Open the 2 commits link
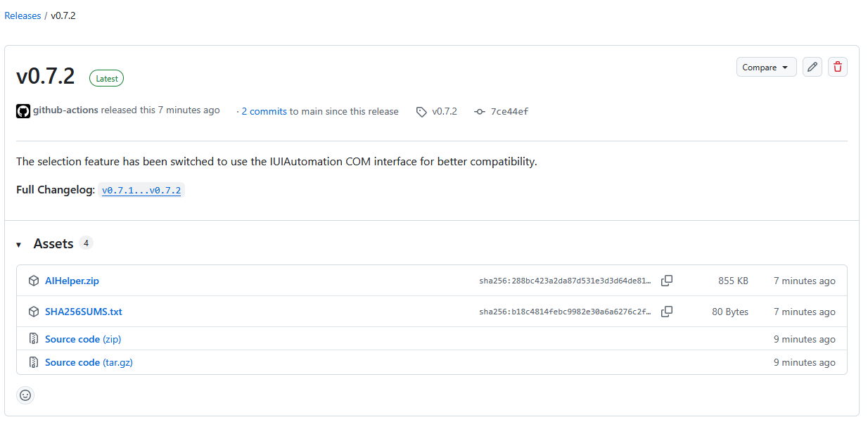 [264, 111]
